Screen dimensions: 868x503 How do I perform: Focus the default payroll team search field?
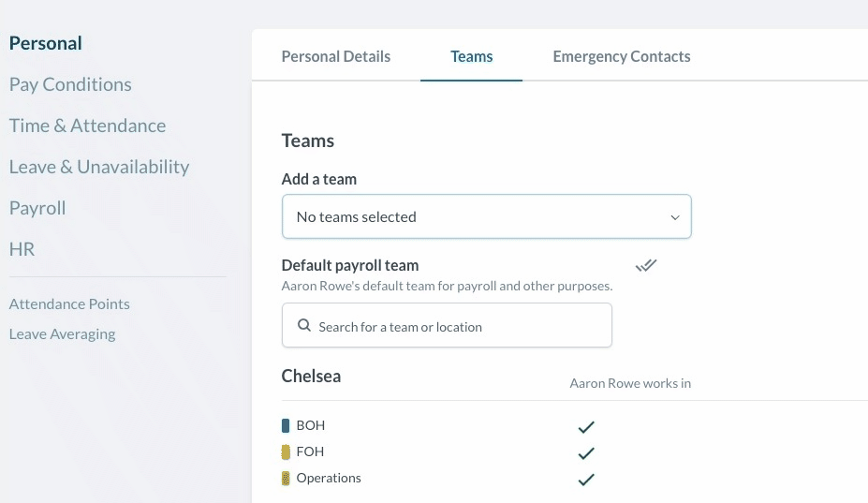(x=459, y=327)
